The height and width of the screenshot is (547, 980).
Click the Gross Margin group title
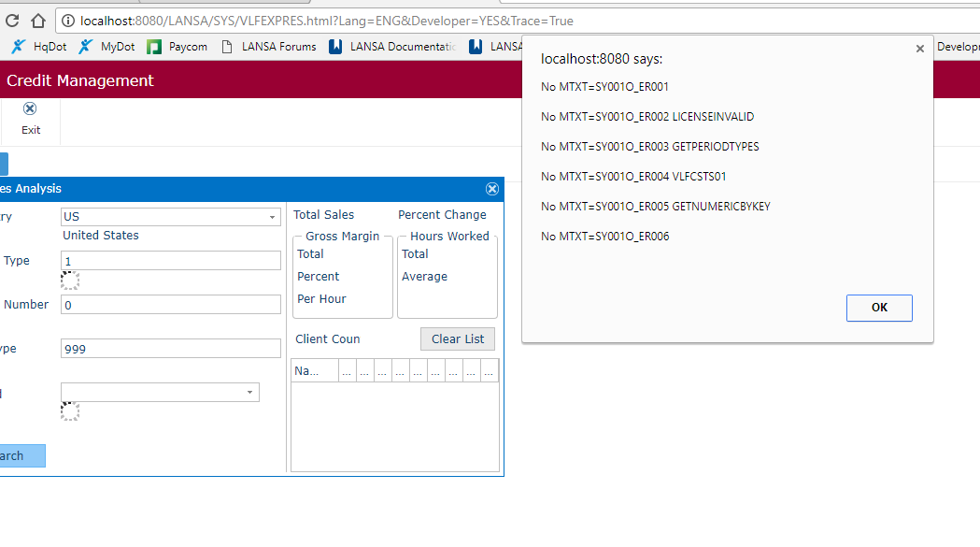click(343, 236)
